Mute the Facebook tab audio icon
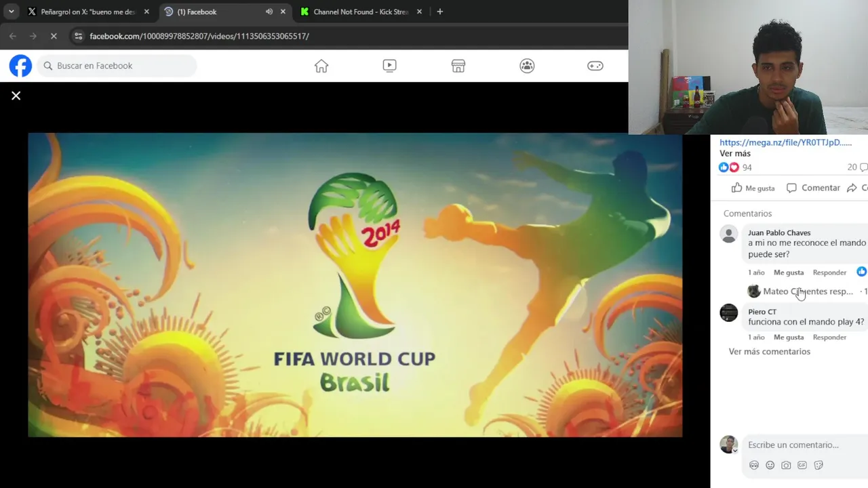This screenshot has height=488, width=868. click(x=269, y=12)
